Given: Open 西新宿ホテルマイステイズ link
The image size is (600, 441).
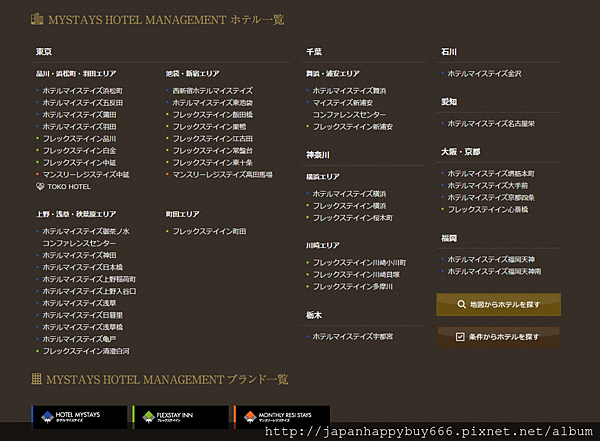Looking at the screenshot, I should pos(212,91).
